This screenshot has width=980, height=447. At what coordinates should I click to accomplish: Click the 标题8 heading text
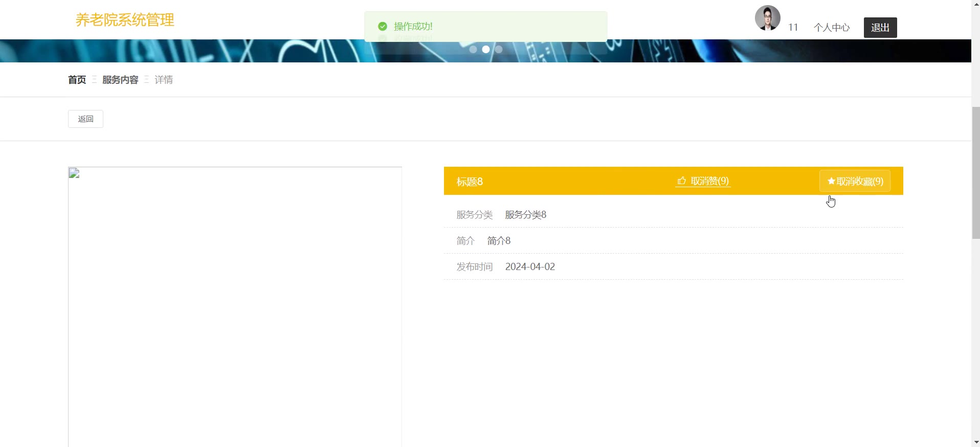pyautogui.click(x=470, y=182)
